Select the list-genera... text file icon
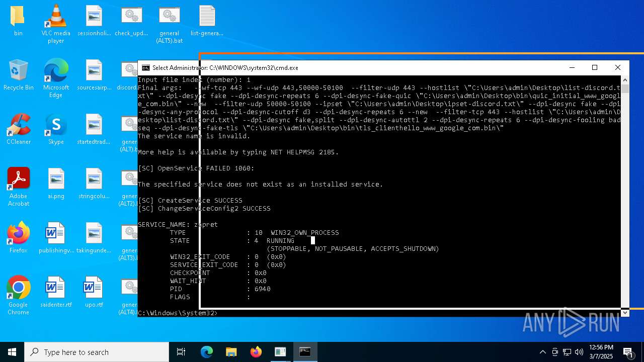This screenshot has height=362, width=644. tap(207, 20)
